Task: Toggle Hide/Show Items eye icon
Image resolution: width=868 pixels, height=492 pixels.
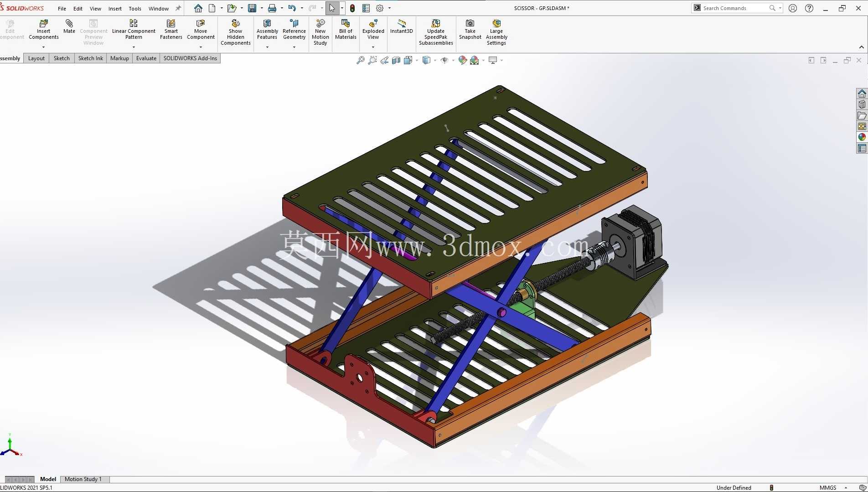Action: tap(444, 60)
